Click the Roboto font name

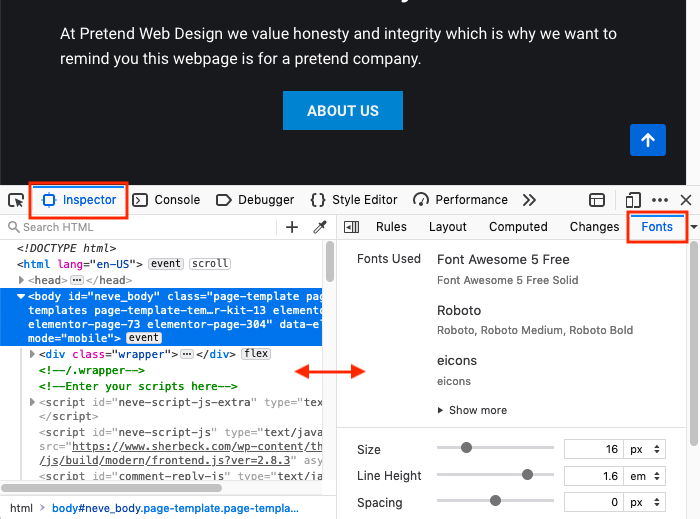(x=459, y=311)
